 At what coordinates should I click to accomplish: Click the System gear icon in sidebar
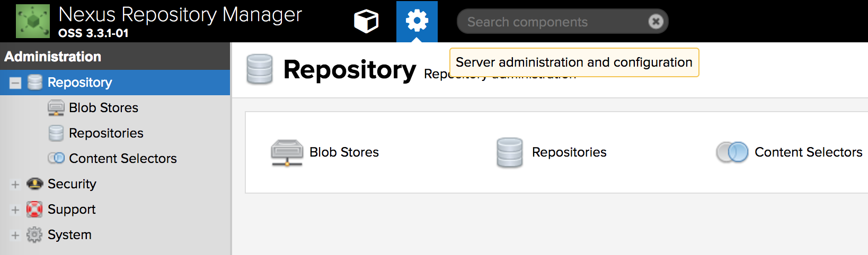(34, 234)
